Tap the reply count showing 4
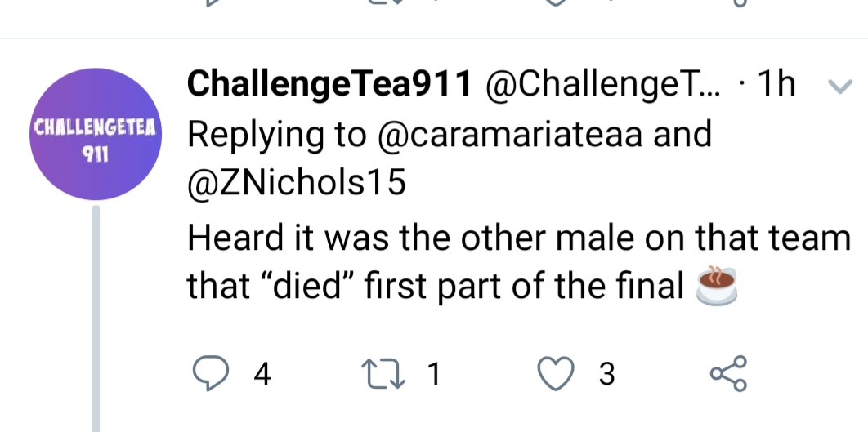Viewport: 868px width, 432px height. (262, 374)
